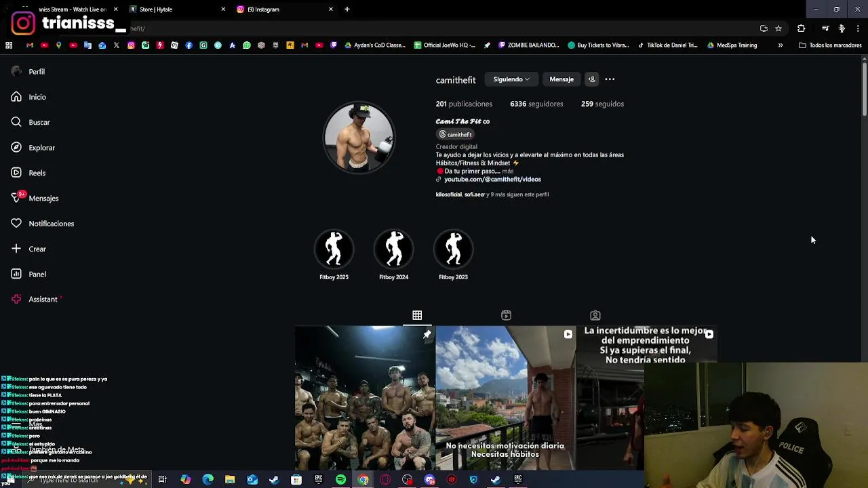Open the Google Maps bookmark icon

click(59, 45)
